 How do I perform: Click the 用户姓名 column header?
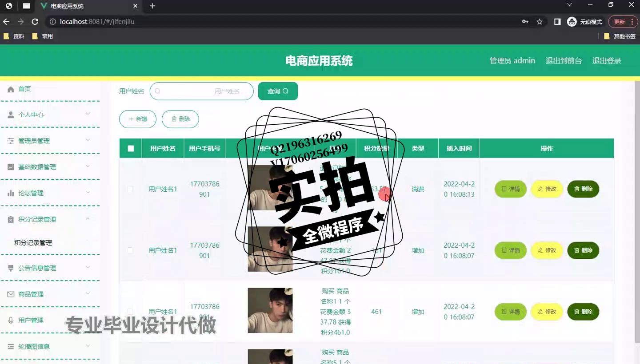[163, 149]
